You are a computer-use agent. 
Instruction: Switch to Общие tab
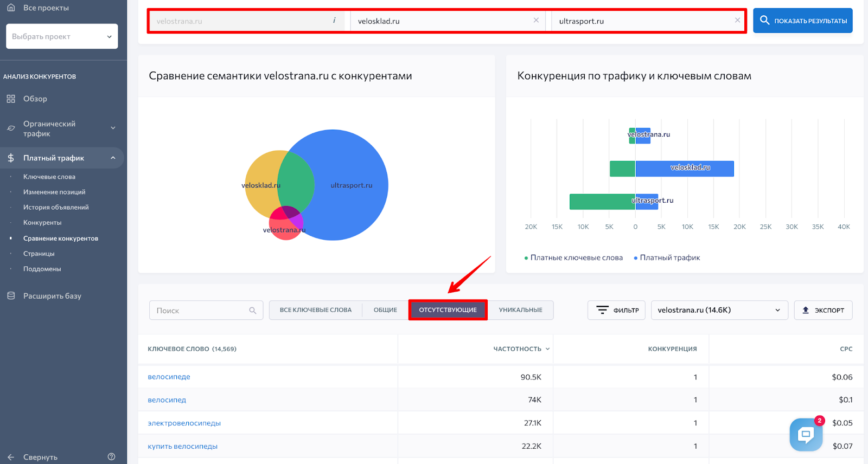click(x=385, y=310)
